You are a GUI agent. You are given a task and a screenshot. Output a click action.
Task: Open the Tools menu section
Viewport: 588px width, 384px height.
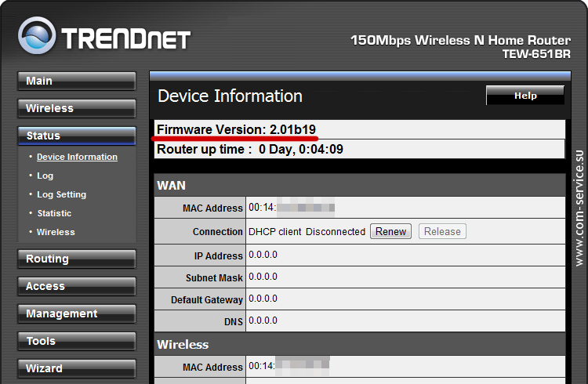(x=77, y=341)
